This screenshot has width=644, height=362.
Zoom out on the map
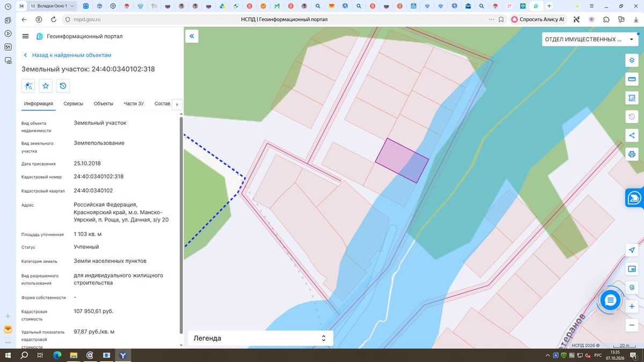[x=632, y=325]
